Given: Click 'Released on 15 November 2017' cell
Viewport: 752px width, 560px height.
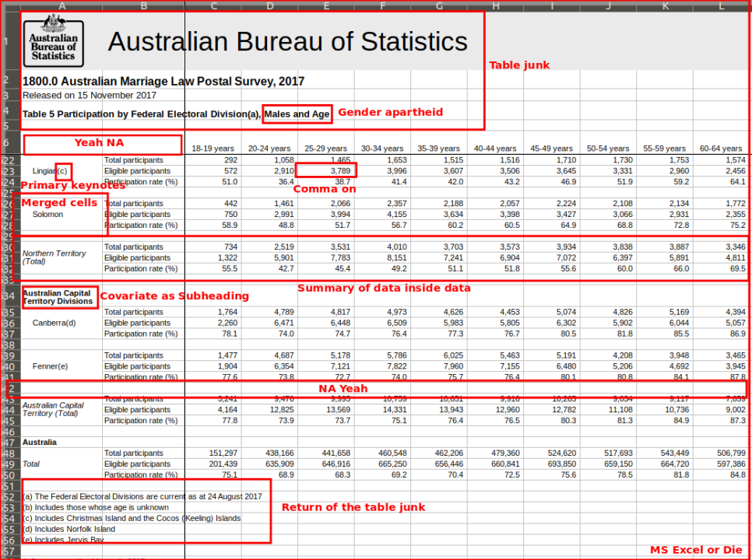Looking at the screenshot, I should tap(90, 96).
